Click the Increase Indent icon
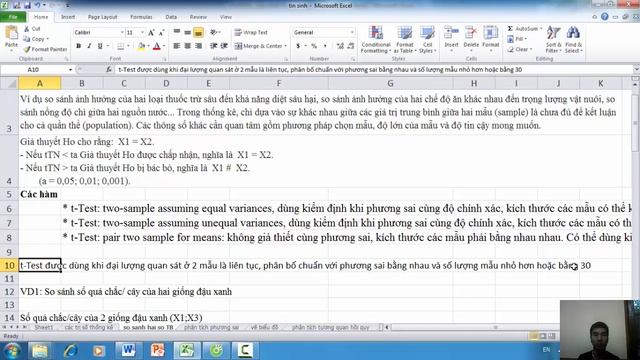This screenshot has width=640, height=360. (x=224, y=46)
